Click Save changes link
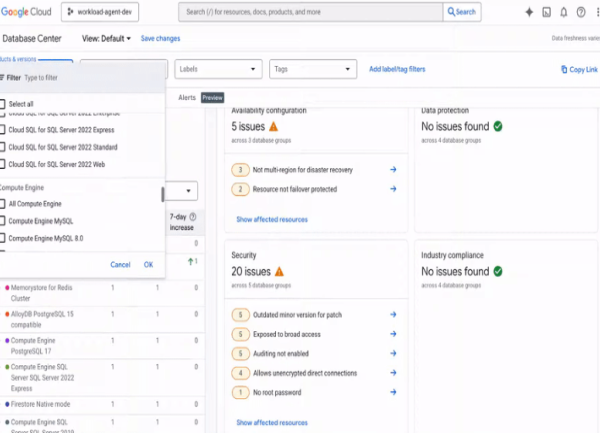Viewport: 600px width, 433px height. click(160, 39)
